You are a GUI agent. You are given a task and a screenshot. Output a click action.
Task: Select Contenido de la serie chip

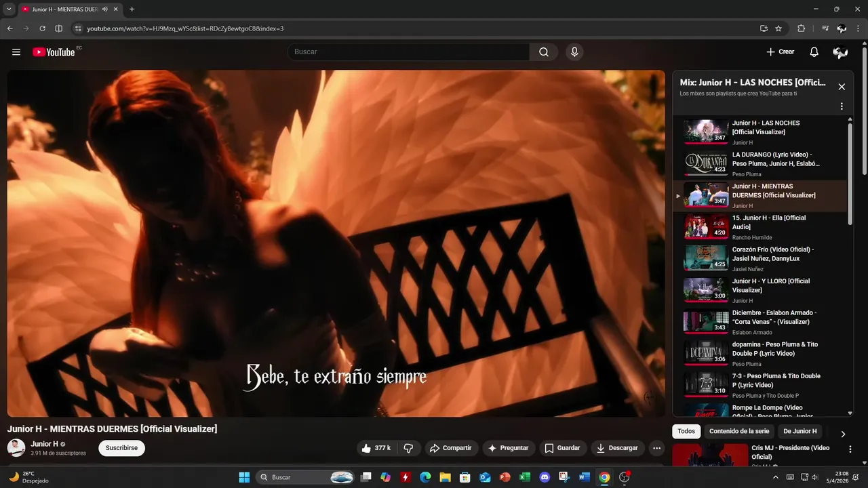(739, 431)
